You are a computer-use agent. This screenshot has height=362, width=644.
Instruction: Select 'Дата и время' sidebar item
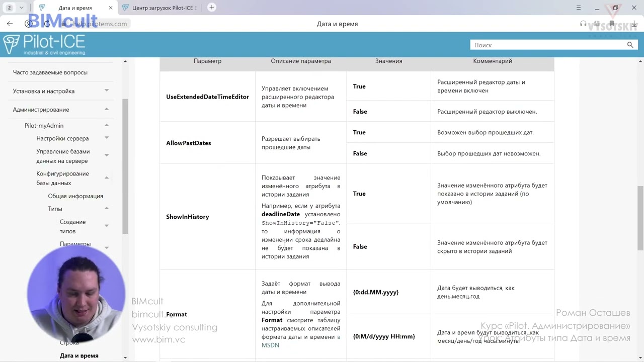pyautogui.click(x=79, y=355)
